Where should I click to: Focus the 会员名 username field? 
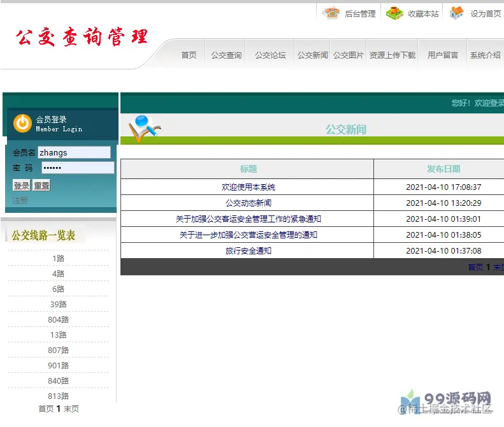point(75,152)
